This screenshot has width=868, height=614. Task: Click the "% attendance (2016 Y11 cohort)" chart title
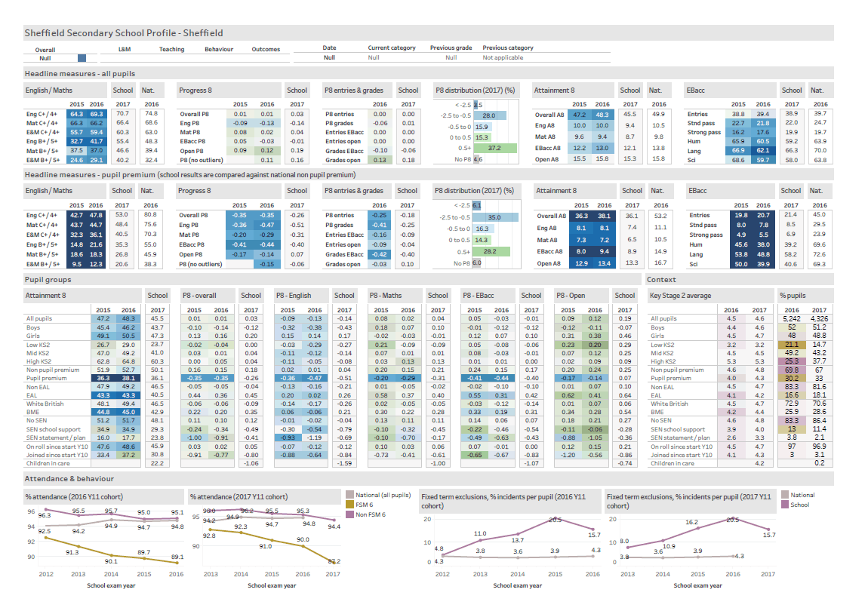pos(74,497)
